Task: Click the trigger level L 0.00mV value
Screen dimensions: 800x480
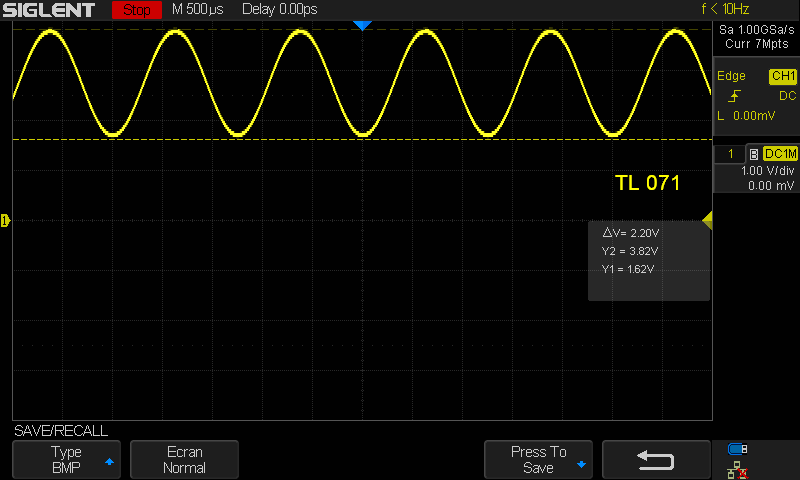Action: pyautogui.click(x=746, y=116)
